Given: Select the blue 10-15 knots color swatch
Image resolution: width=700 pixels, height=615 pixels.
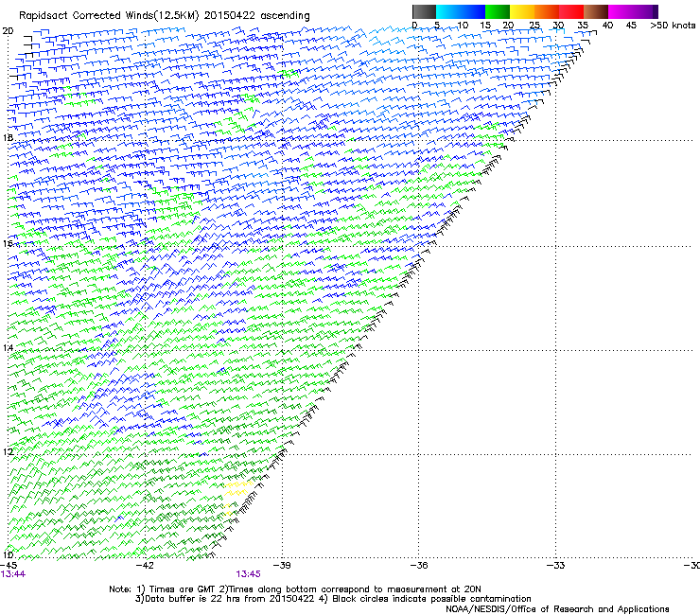Looking at the screenshot, I should (x=473, y=11).
